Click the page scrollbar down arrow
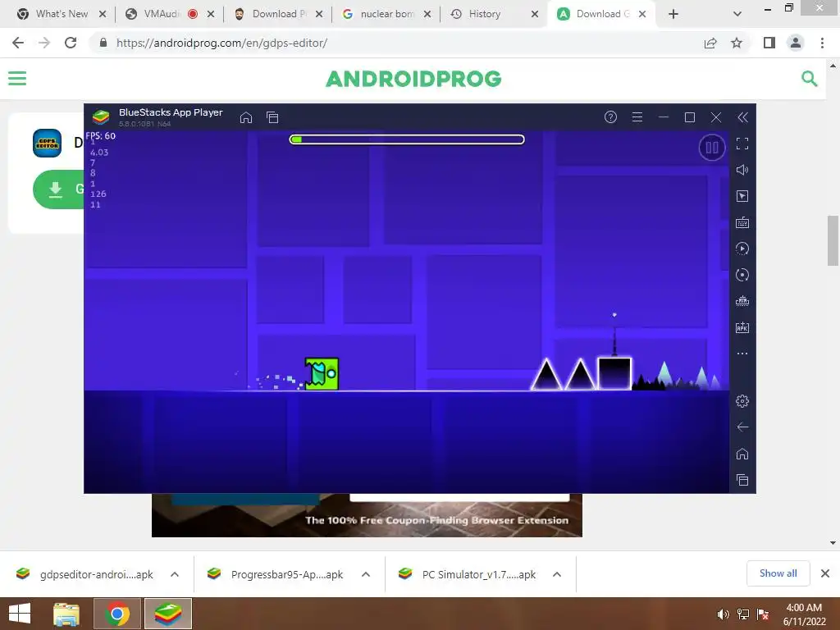The width and height of the screenshot is (840, 630). 833,543
